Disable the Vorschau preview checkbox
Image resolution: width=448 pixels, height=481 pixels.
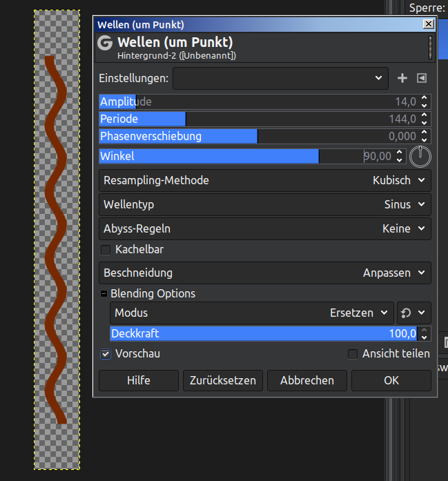coord(106,354)
